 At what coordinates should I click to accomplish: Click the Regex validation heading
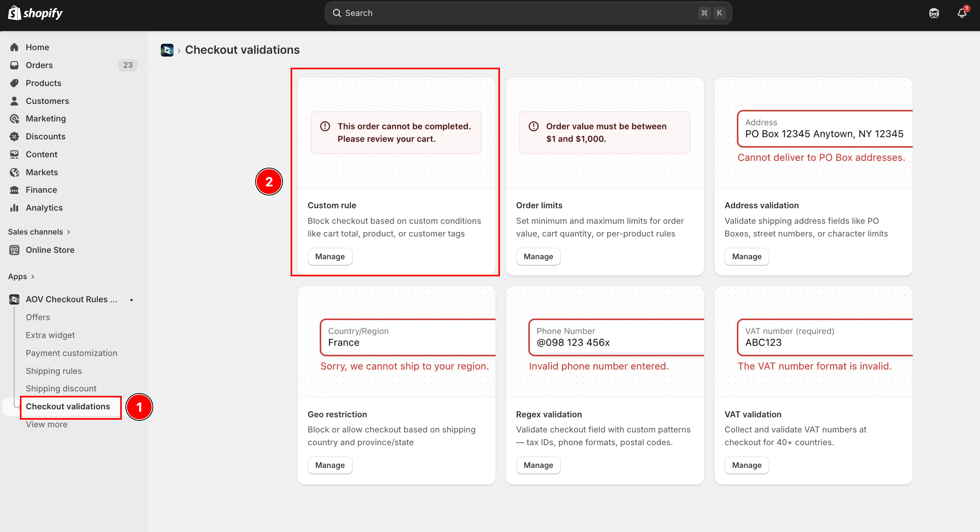549,415
